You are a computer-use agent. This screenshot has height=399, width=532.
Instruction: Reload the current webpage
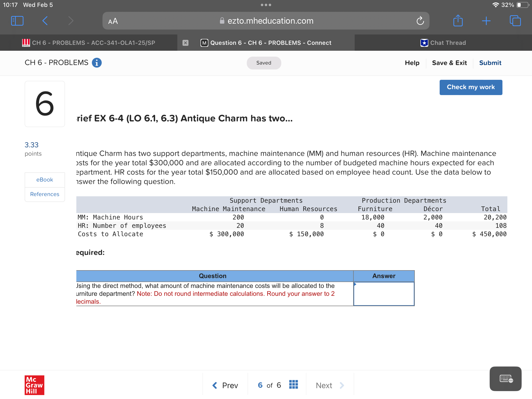[420, 21]
